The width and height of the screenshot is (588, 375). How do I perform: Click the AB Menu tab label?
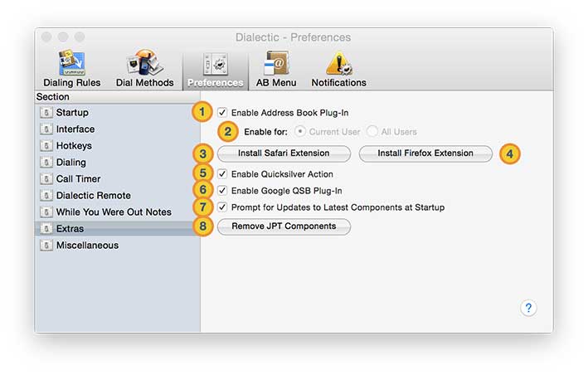276,83
